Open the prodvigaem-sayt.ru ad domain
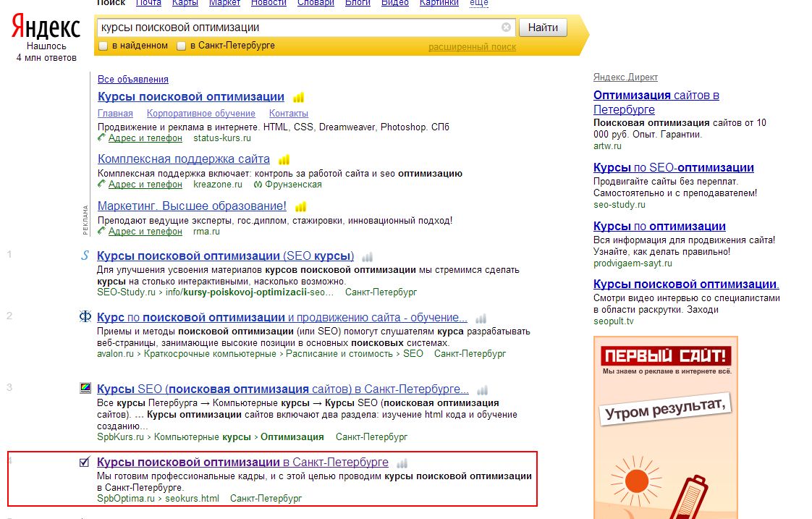Screen dimensions: 812x519 [x=633, y=263]
